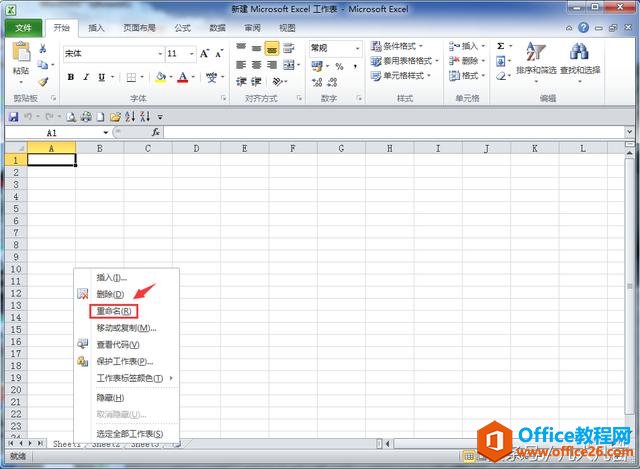Open the number format dropdown (常规)

pyautogui.click(x=358, y=48)
